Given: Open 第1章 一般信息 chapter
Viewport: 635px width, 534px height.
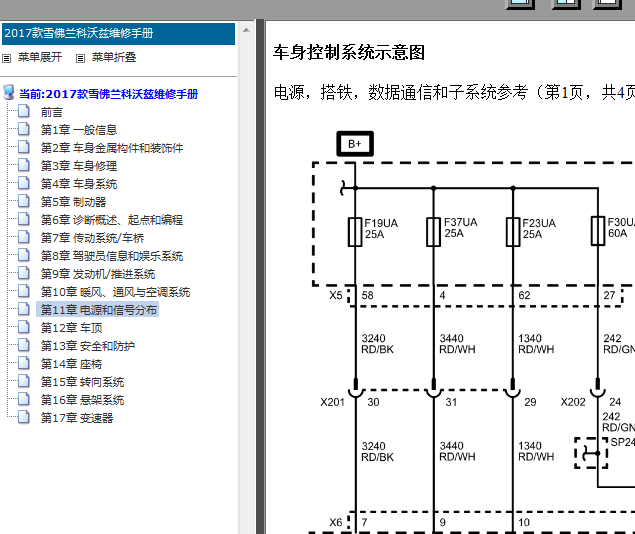Looking at the screenshot, I should (x=79, y=130).
